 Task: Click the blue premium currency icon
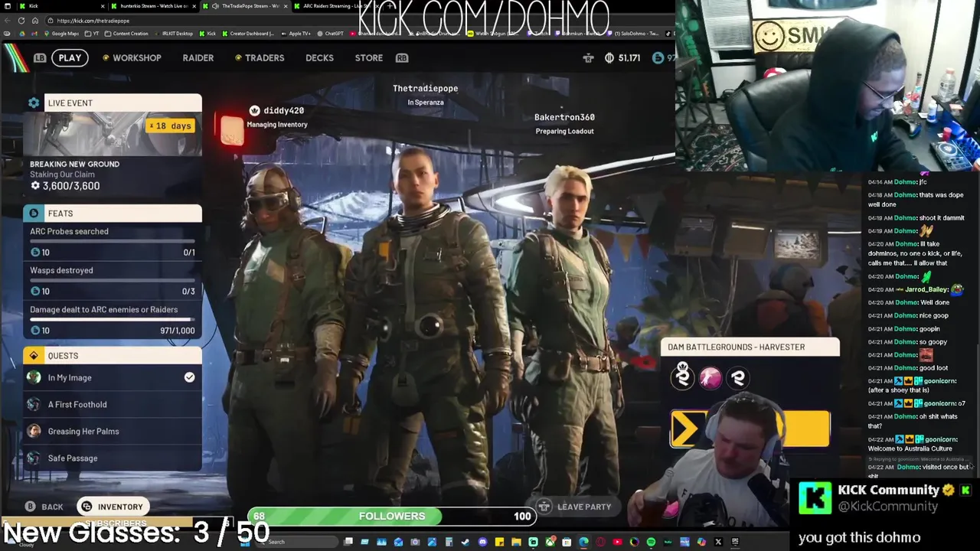(x=658, y=57)
